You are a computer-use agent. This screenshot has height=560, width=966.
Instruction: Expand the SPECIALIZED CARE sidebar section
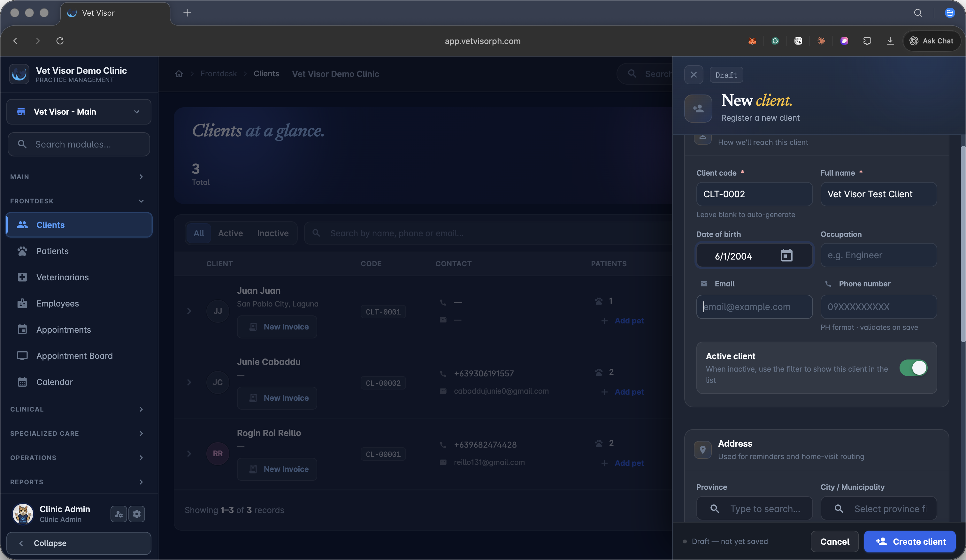coord(79,433)
